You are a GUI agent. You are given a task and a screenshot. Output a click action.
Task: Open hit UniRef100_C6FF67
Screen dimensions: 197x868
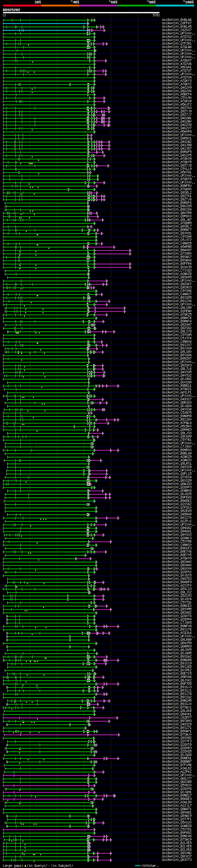[x=177, y=23]
